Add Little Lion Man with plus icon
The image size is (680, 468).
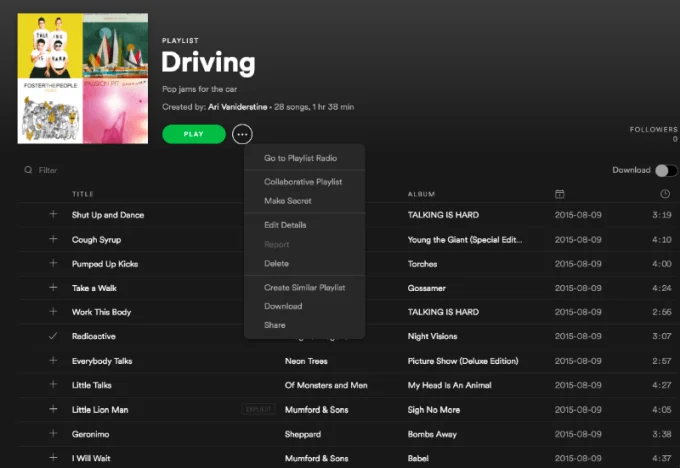pos(53,409)
